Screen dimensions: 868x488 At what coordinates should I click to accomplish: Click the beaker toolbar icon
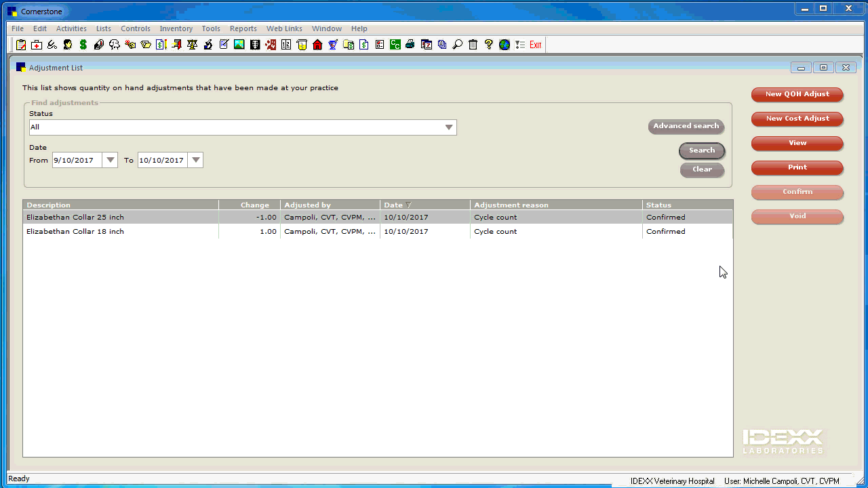pos(301,45)
